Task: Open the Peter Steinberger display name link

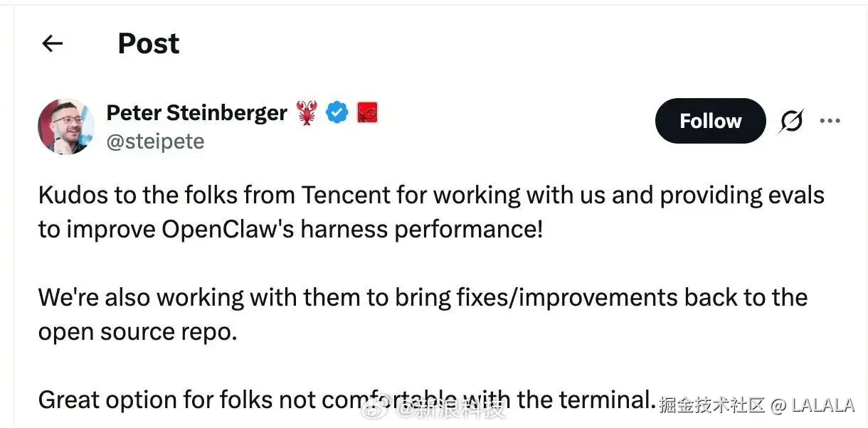Action: coord(196,112)
